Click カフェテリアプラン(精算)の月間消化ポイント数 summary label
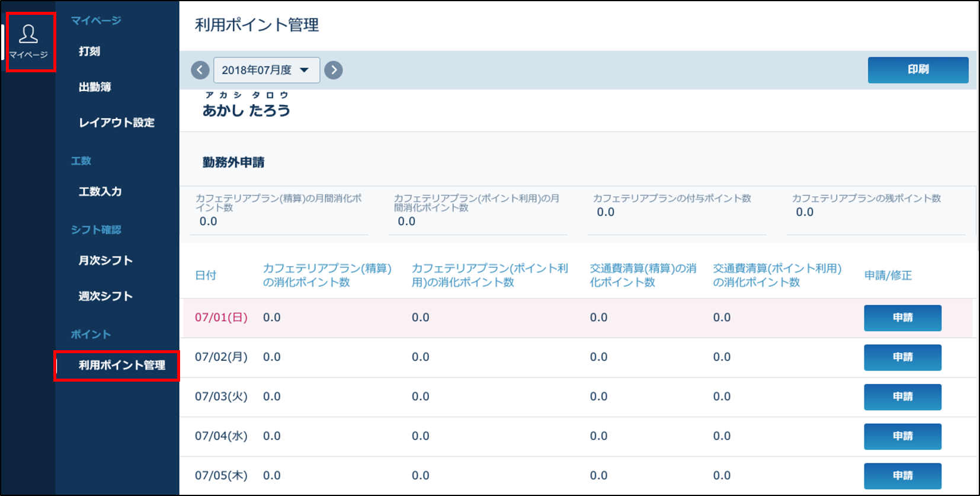 click(278, 203)
